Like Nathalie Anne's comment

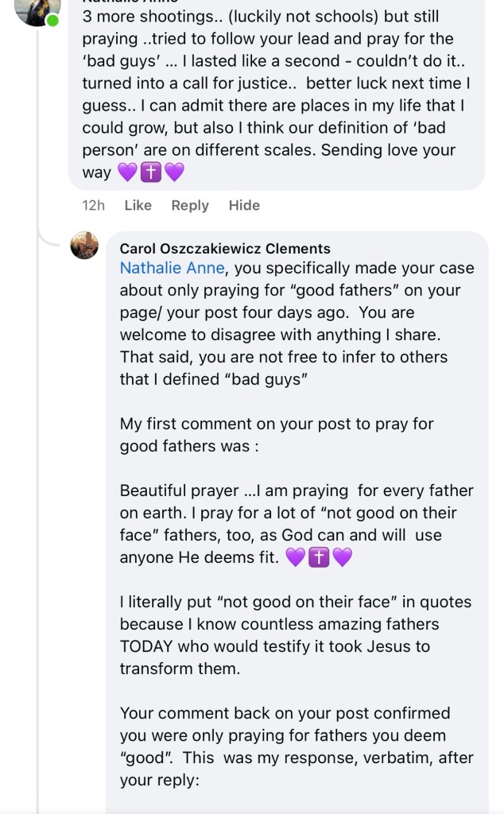point(138,205)
